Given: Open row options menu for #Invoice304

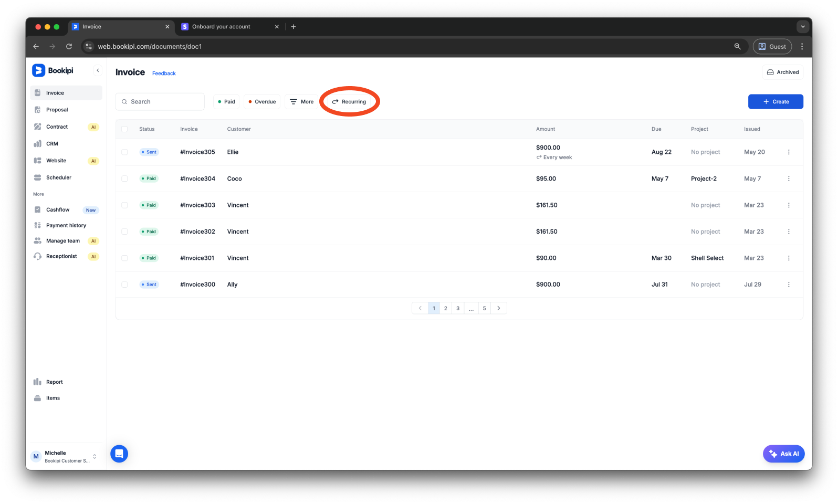Looking at the screenshot, I should pos(789,178).
